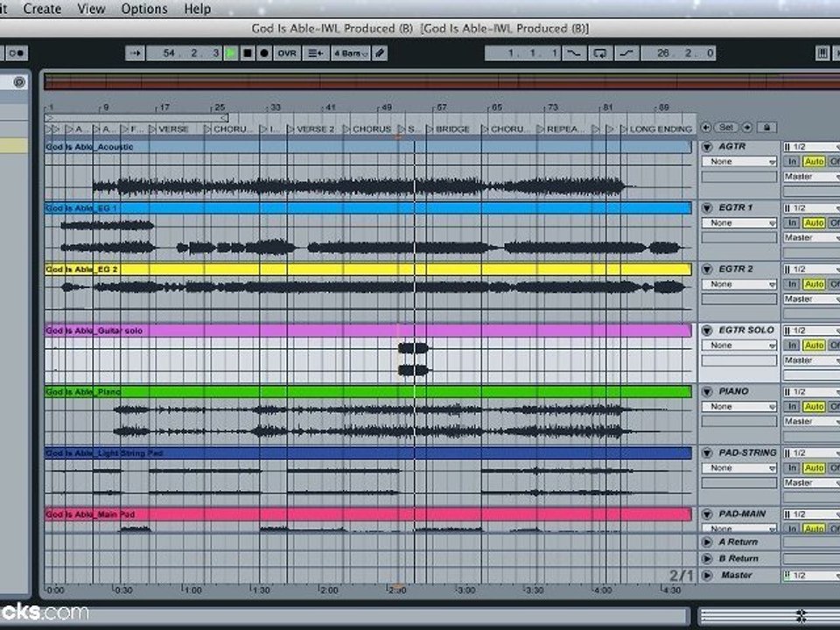This screenshot has height=630, width=840.
Task: Jump to the BRIDGE locator
Action: tap(448, 129)
